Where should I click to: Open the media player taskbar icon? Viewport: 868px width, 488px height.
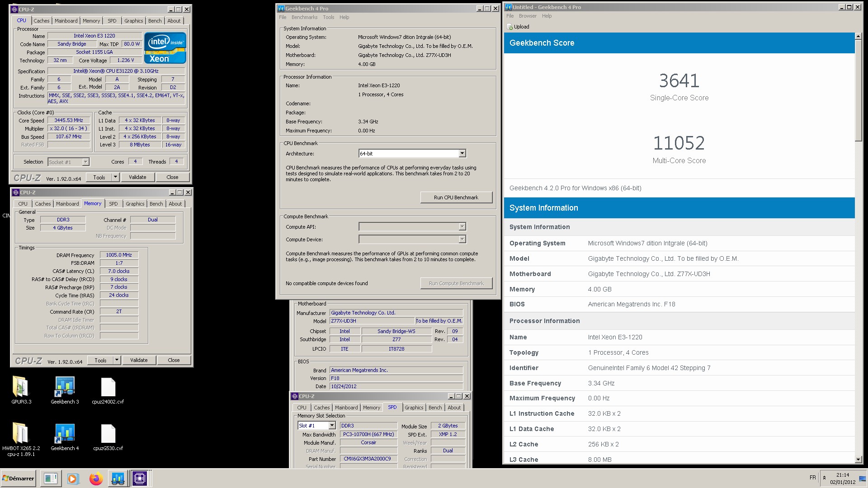pyautogui.click(x=73, y=479)
